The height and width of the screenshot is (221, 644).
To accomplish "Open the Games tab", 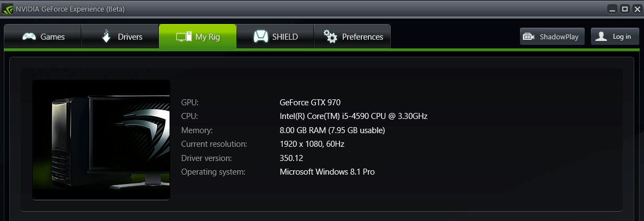I will (43, 37).
